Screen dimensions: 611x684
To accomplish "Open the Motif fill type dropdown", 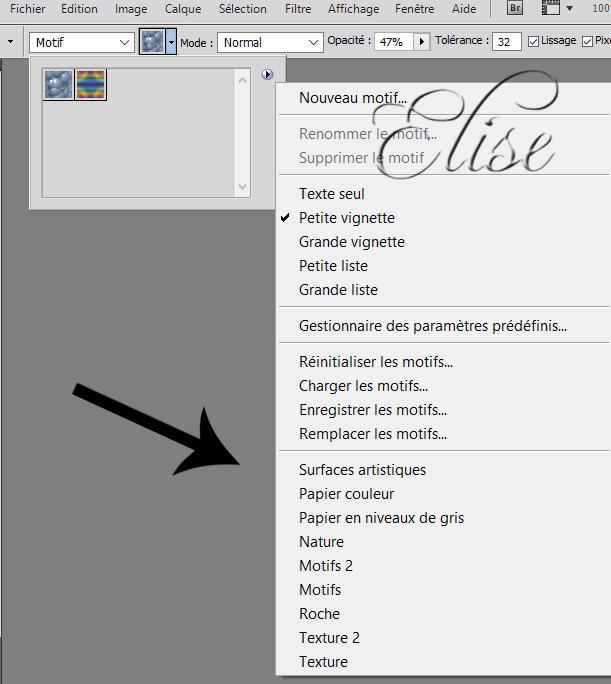I will 82,42.
